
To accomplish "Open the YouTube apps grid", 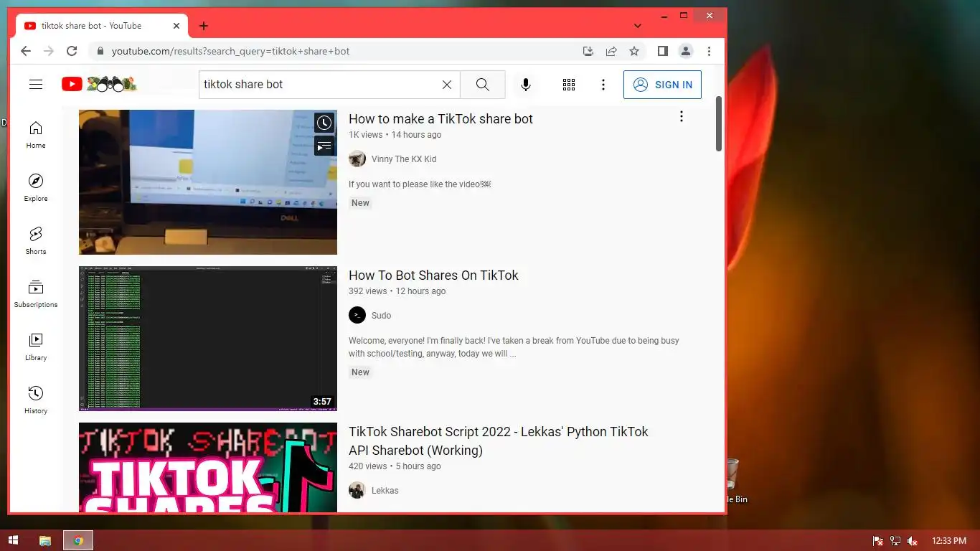I will click(x=569, y=85).
